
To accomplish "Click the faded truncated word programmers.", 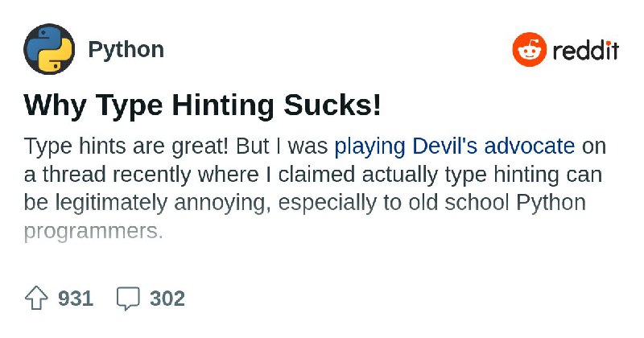I will (93, 232).
